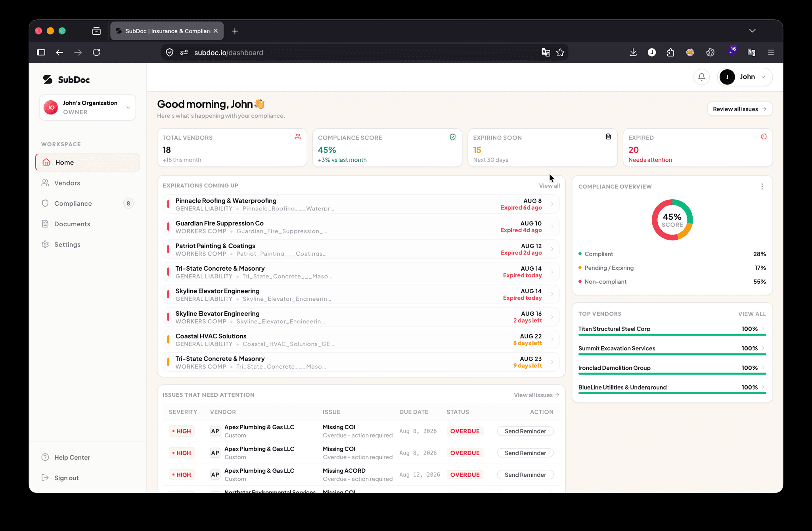Open Compliance section in sidebar
The width and height of the screenshot is (812, 531).
[x=88, y=204]
